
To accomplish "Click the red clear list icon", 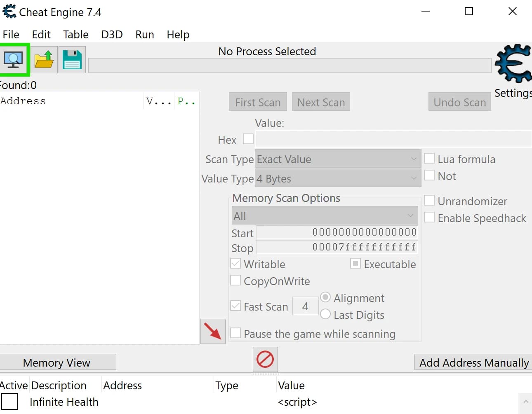I will (x=265, y=359).
